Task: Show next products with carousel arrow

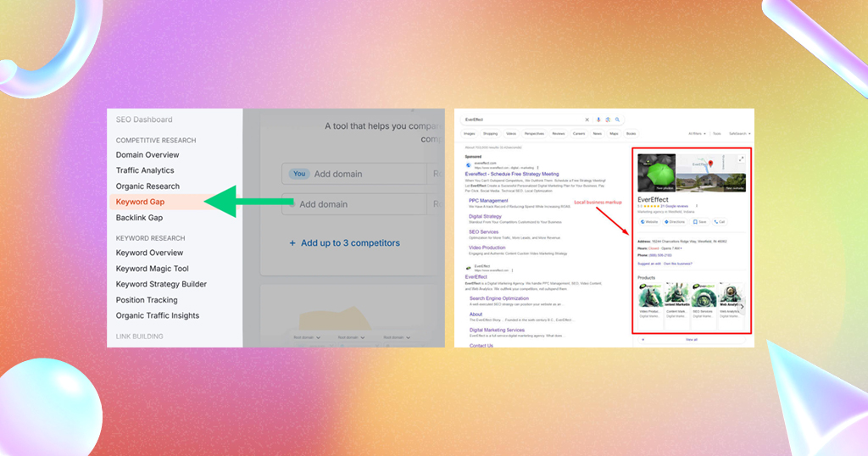Action: [743, 306]
